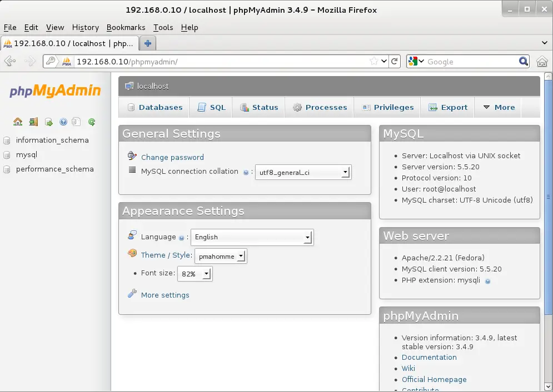553x392 pixels.
Task: Click the Firefox forward arrow
Action: pos(30,61)
